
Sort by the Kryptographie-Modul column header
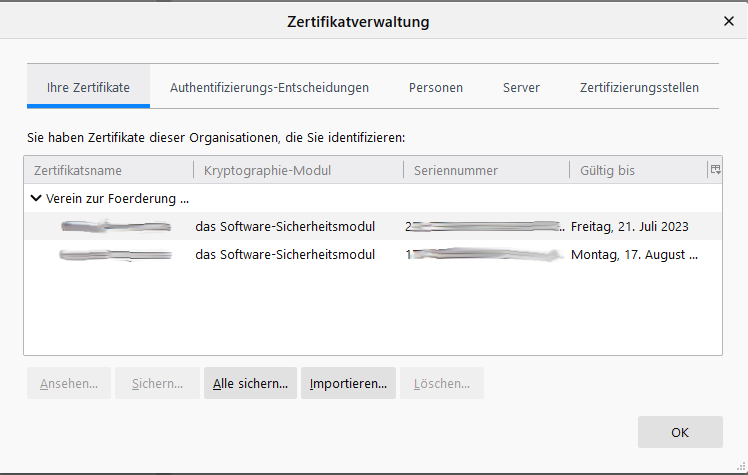click(x=298, y=171)
